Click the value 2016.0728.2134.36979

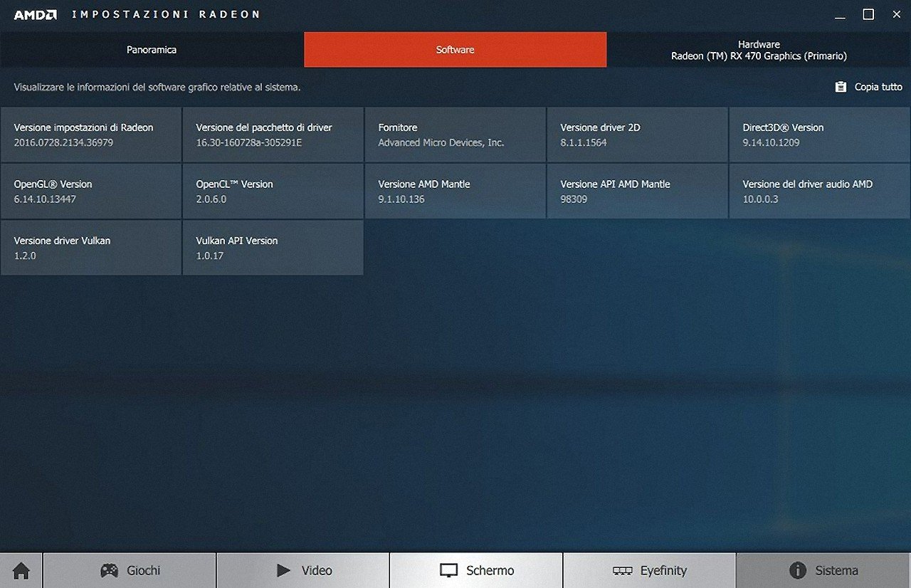coord(63,142)
